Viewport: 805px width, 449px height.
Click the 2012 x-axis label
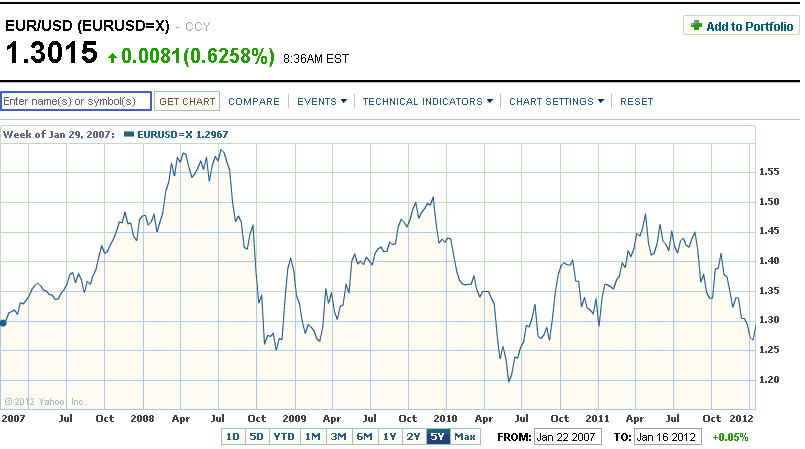click(741, 419)
